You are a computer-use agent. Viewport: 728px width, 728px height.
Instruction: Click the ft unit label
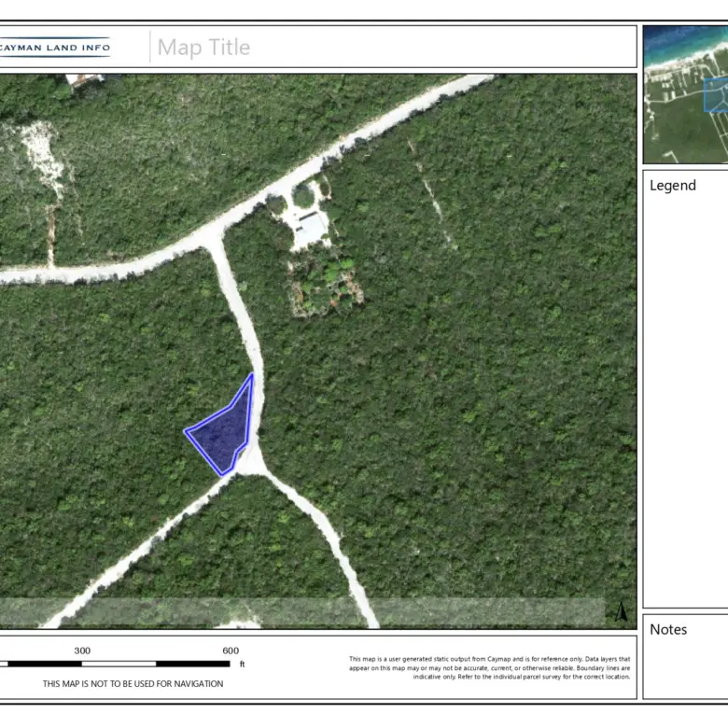pyautogui.click(x=242, y=665)
